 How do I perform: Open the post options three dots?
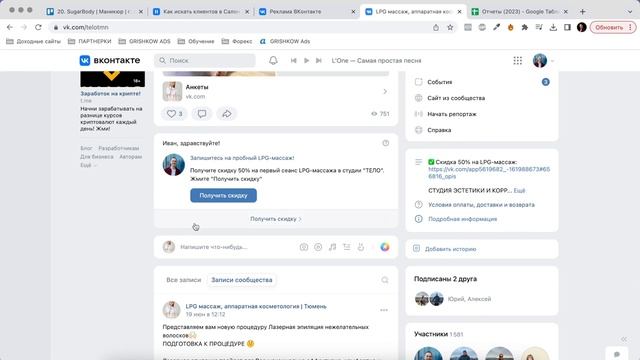384,310
